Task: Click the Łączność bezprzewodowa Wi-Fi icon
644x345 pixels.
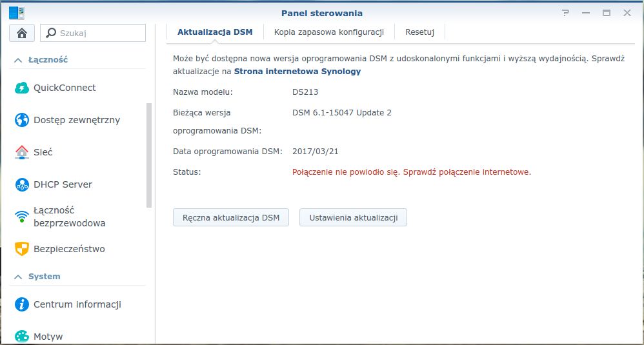Action: point(22,216)
